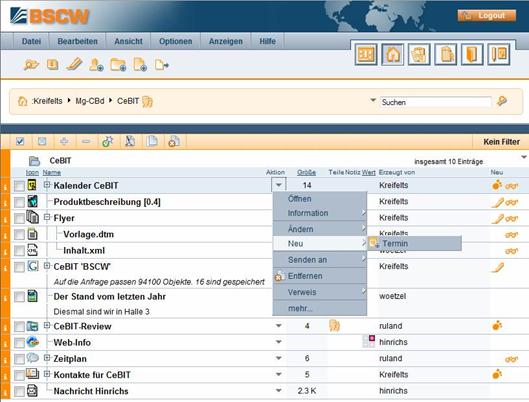529x402 pixels.
Task: Check the box for Flyer
Action: (x=19, y=218)
